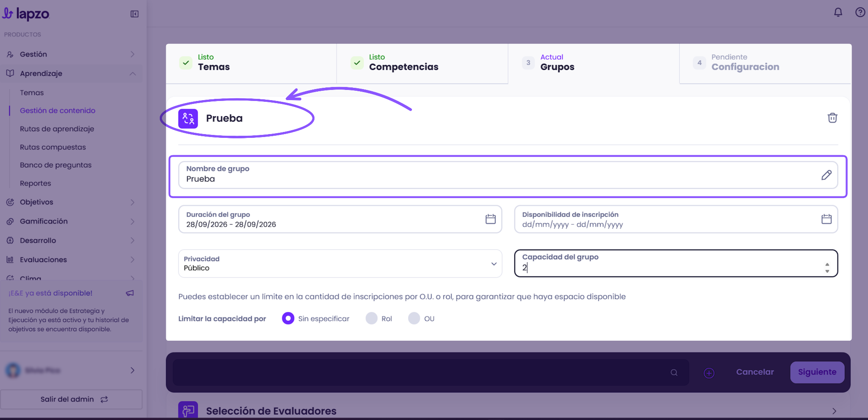Click the bottom search input field
Viewport: 868px width, 420px height.
431,372
